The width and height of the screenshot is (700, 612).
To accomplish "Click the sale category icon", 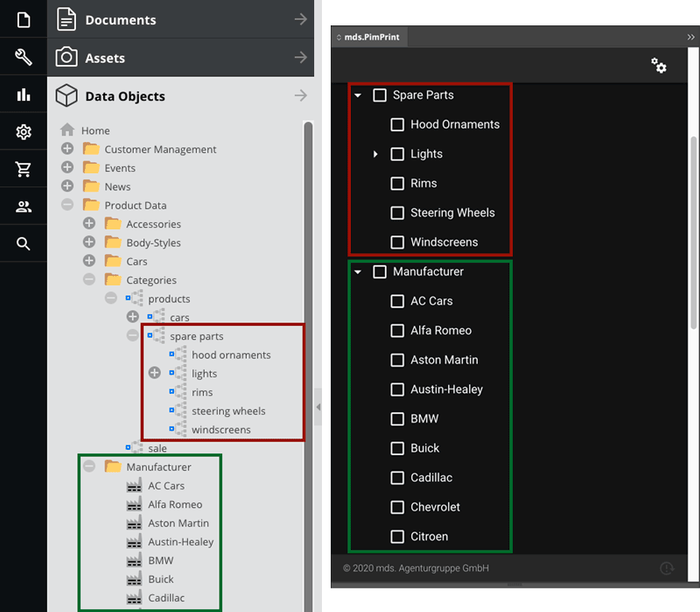I will tap(134, 447).
